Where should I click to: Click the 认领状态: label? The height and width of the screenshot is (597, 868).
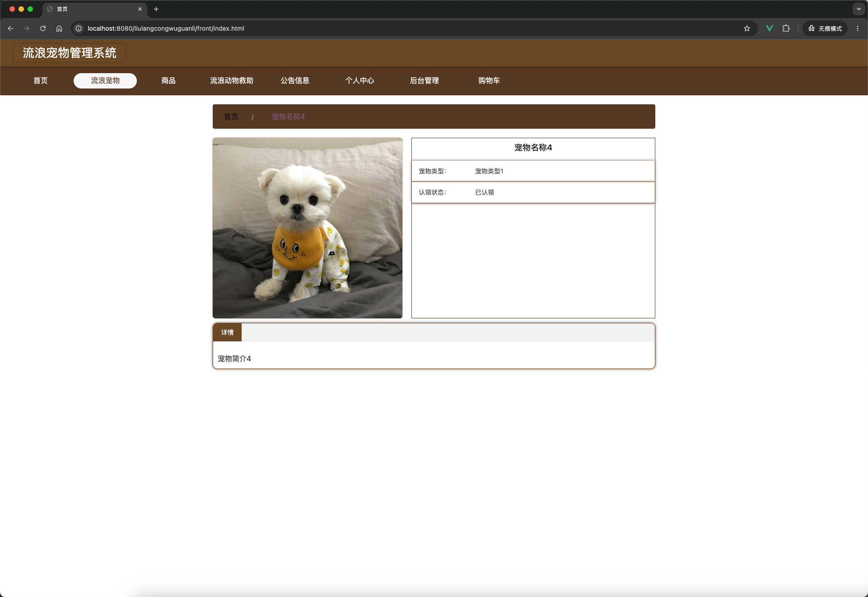point(432,192)
